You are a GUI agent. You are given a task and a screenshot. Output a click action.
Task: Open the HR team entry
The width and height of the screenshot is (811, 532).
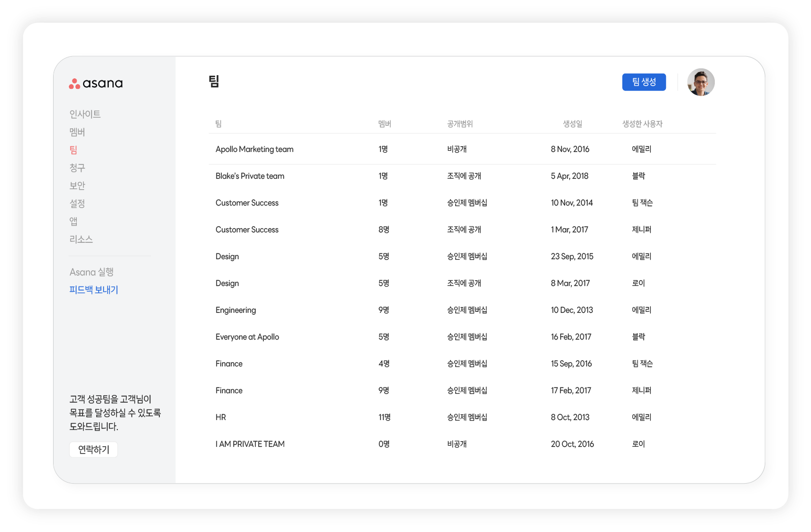click(221, 417)
